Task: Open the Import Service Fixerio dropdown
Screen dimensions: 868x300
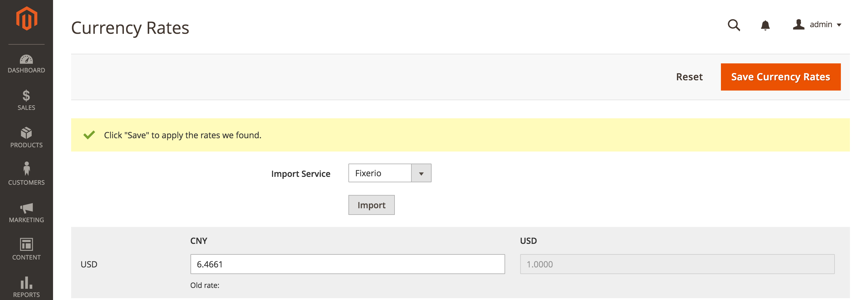Action: pos(389,173)
